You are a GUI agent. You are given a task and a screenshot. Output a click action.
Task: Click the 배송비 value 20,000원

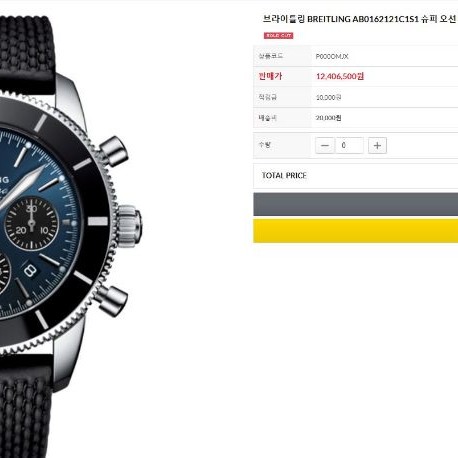[329, 118]
